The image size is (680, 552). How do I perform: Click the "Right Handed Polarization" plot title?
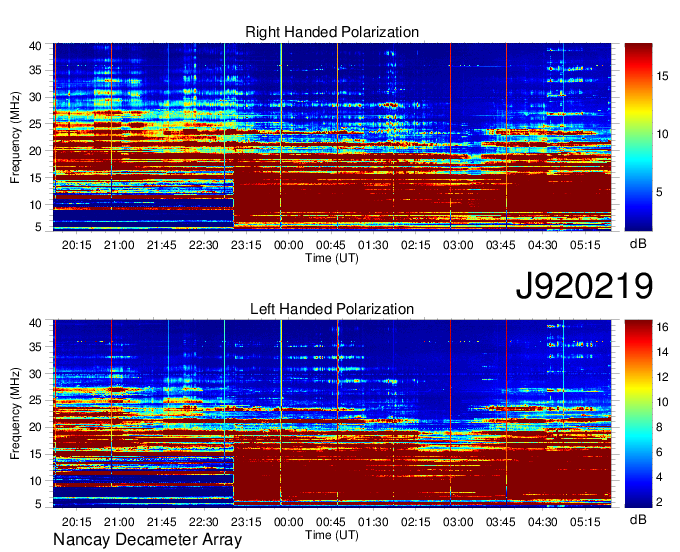click(332, 32)
